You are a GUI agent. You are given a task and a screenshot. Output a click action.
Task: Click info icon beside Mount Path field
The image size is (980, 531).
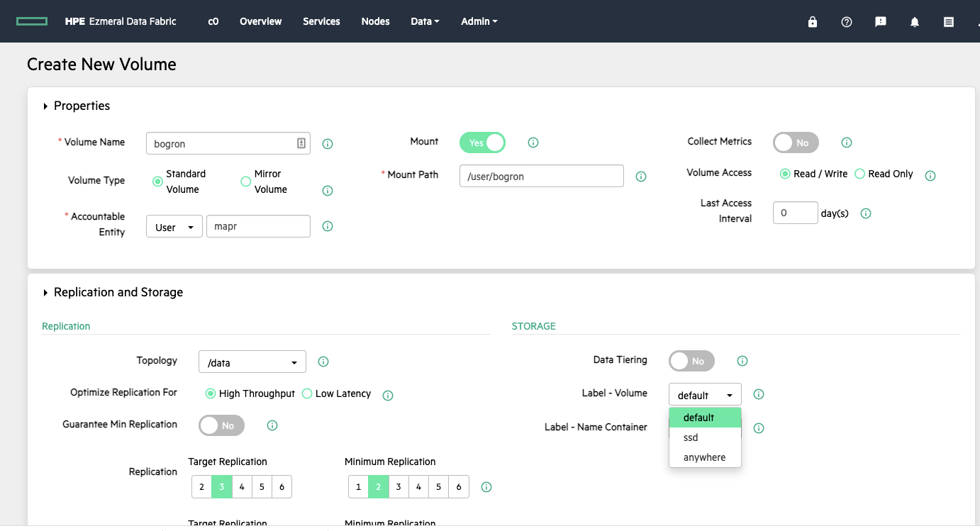click(x=641, y=177)
